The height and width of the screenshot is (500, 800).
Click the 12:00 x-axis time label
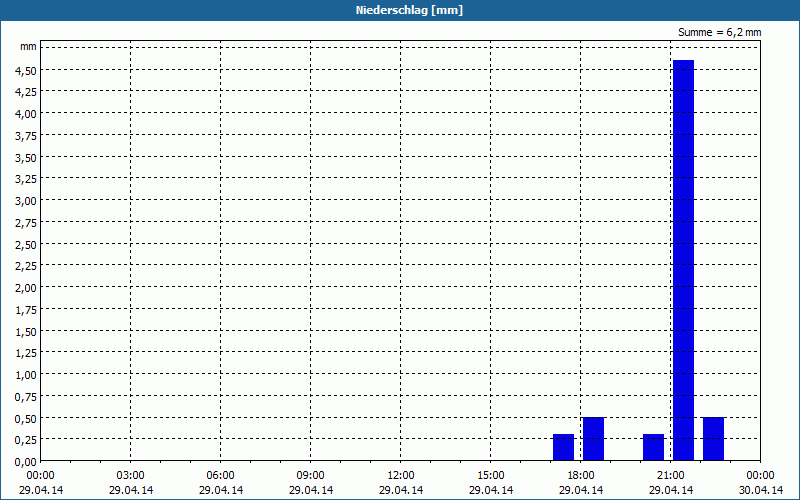point(401,476)
